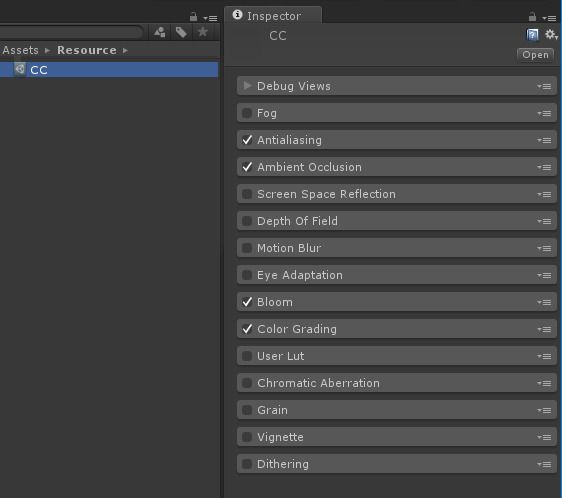
Task: Click the arrow after Resource breadcrumb
Action: pyautogui.click(x=125, y=51)
